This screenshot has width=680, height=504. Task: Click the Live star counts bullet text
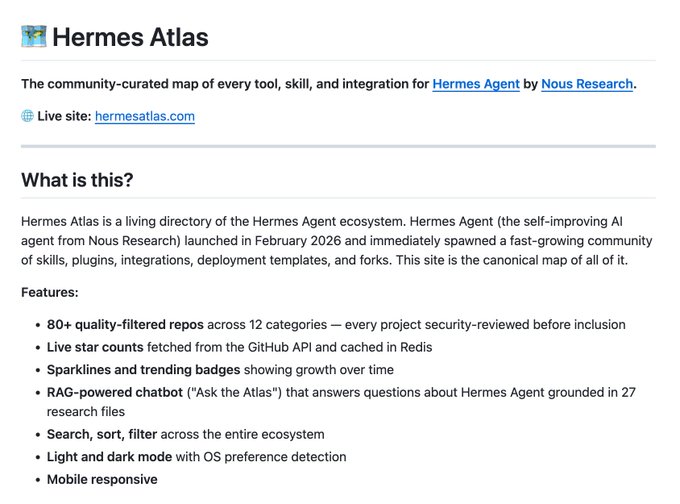[x=95, y=347]
